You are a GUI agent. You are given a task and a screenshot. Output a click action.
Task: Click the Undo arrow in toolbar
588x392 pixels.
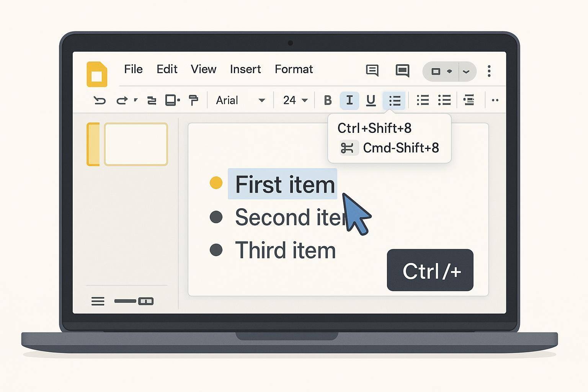pos(100,100)
